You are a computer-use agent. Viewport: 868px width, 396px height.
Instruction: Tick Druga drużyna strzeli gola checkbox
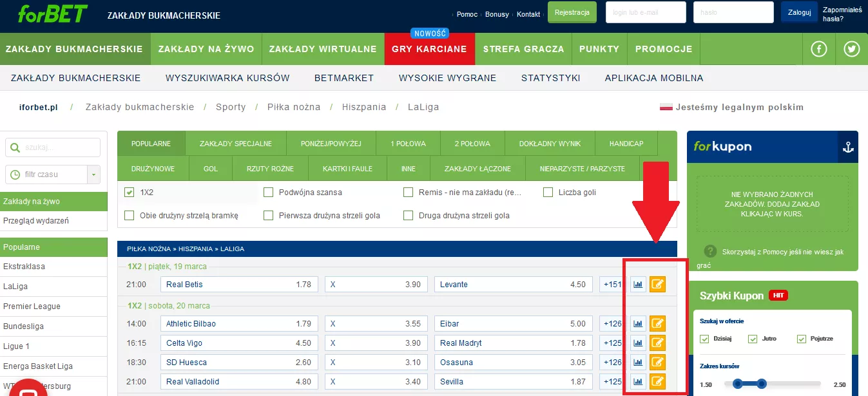tap(408, 215)
